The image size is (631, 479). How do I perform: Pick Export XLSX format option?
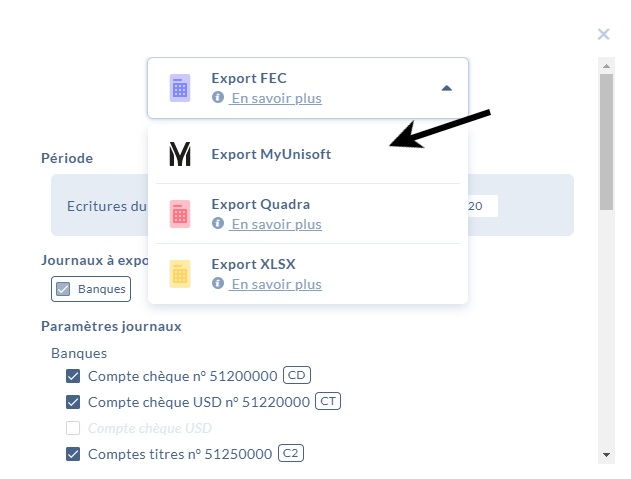point(253,264)
